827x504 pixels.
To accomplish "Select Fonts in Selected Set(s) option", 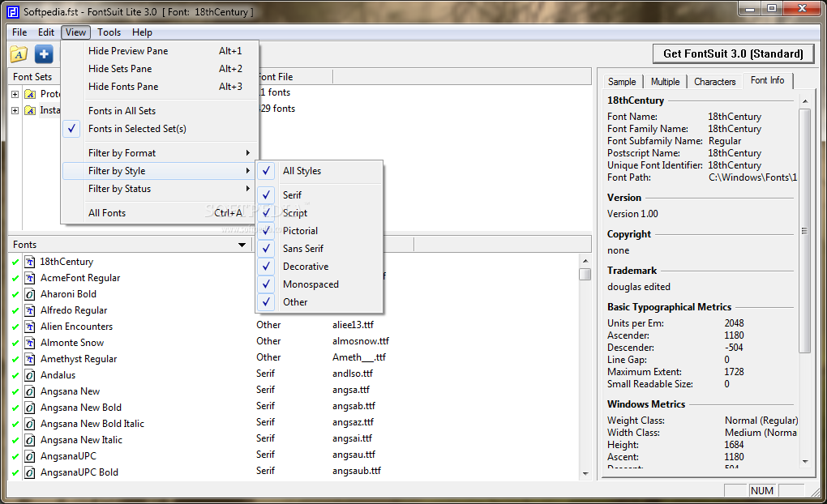I will [x=160, y=129].
